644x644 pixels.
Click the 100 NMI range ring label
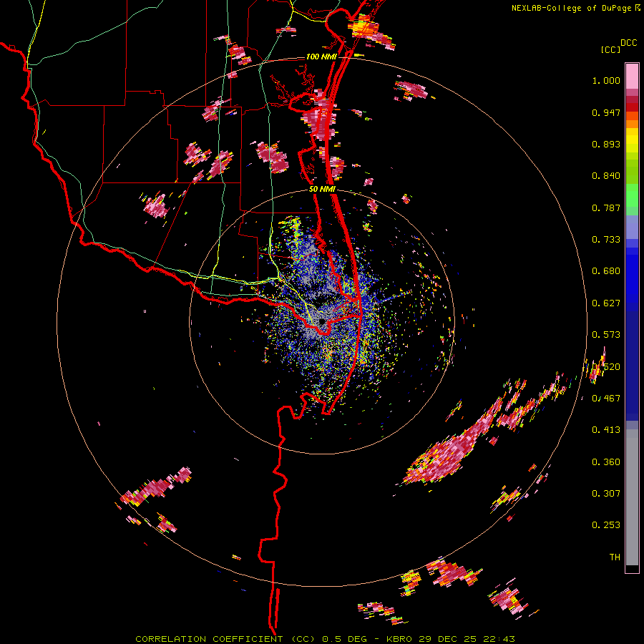[321, 57]
